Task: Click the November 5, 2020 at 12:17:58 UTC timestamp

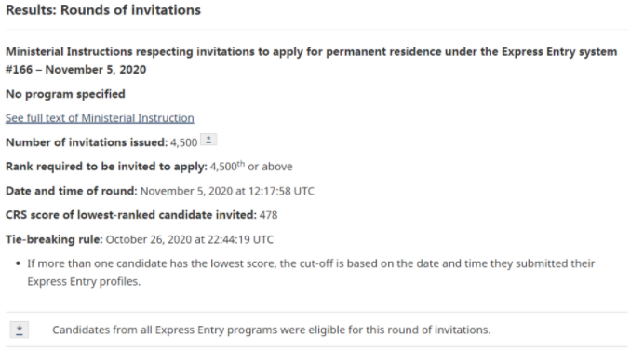Action: coord(227,191)
